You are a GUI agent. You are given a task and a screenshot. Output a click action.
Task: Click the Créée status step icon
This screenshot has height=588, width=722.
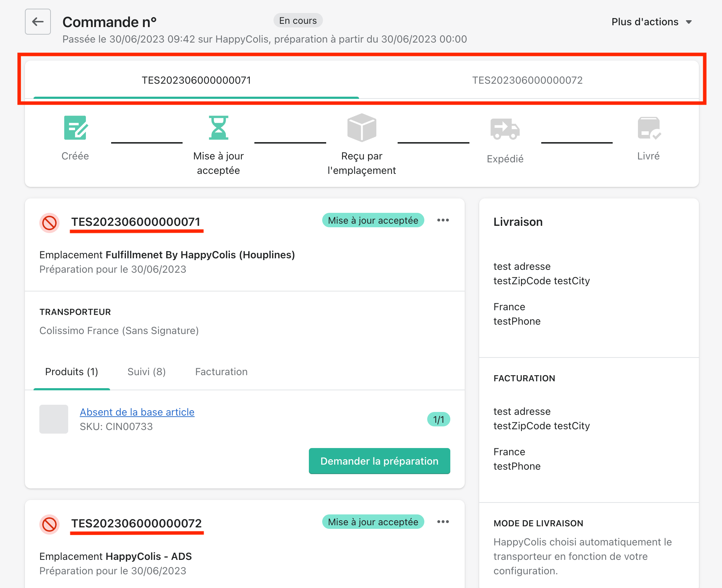click(x=75, y=128)
